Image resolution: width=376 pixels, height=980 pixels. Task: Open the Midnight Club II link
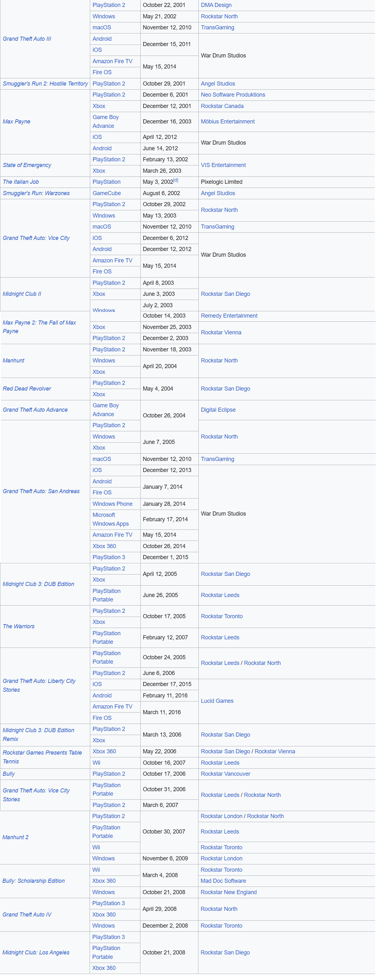point(22,294)
